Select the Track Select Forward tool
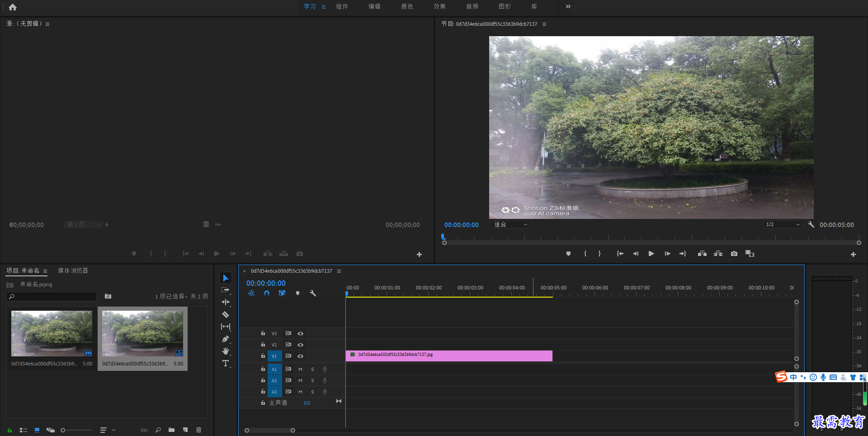The width and height of the screenshot is (868, 436). (226, 290)
